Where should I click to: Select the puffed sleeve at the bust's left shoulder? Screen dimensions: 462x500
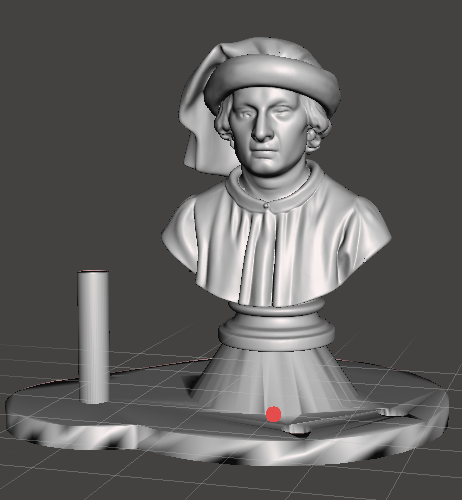372,230
